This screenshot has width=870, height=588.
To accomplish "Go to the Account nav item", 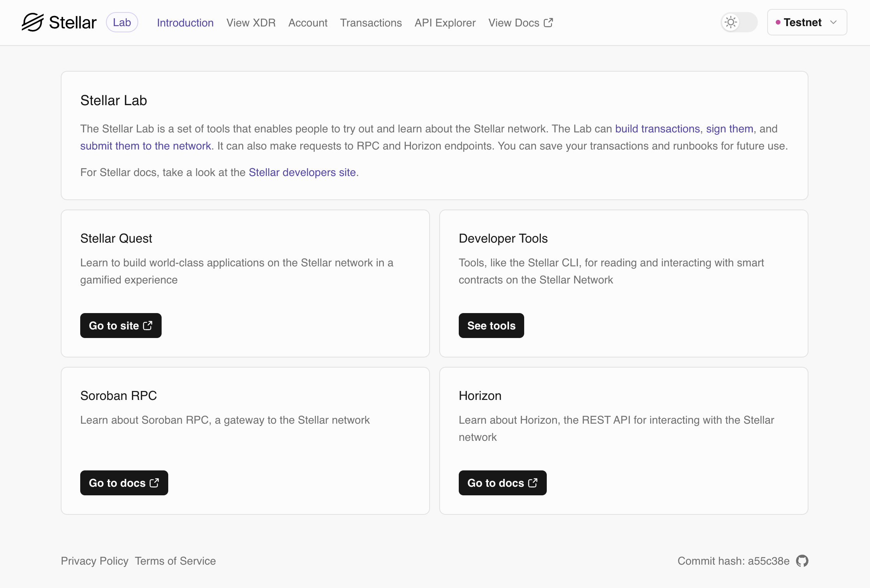I will click(308, 23).
